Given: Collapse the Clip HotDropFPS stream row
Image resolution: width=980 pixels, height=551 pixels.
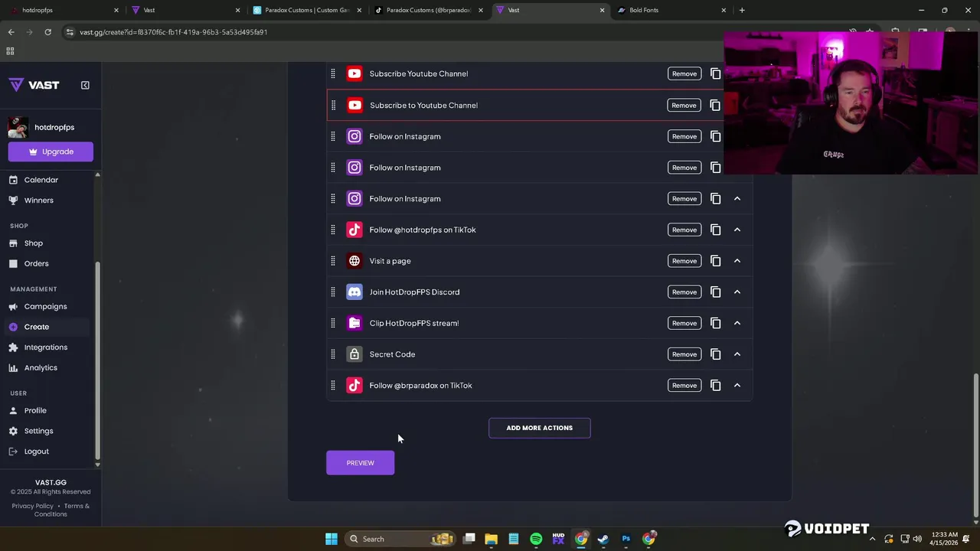Looking at the screenshot, I should click(x=737, y=323).
